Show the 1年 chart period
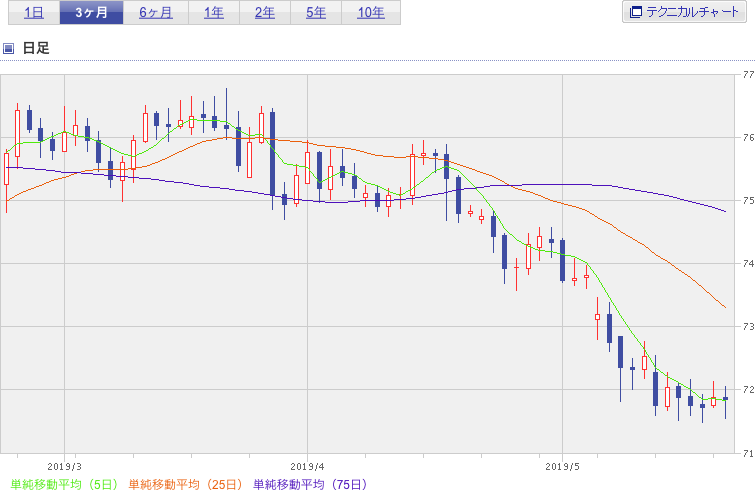Viewport: 755px width, 493px height. point(214,12)
